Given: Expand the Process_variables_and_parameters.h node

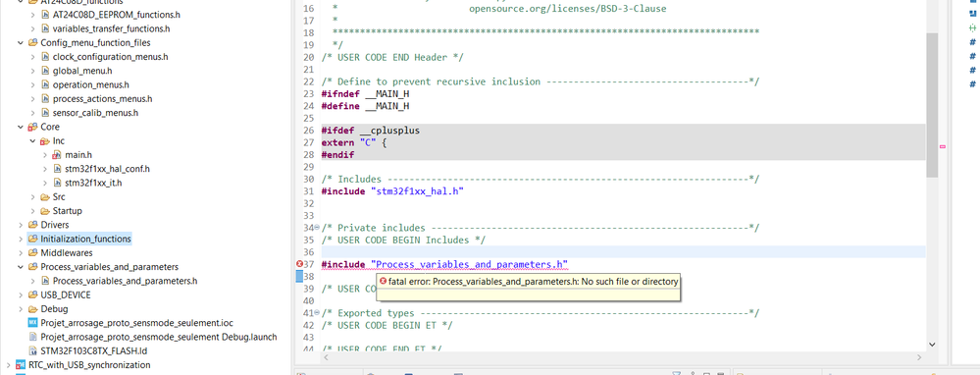Looking at the screenshot, I should [32, 281].
